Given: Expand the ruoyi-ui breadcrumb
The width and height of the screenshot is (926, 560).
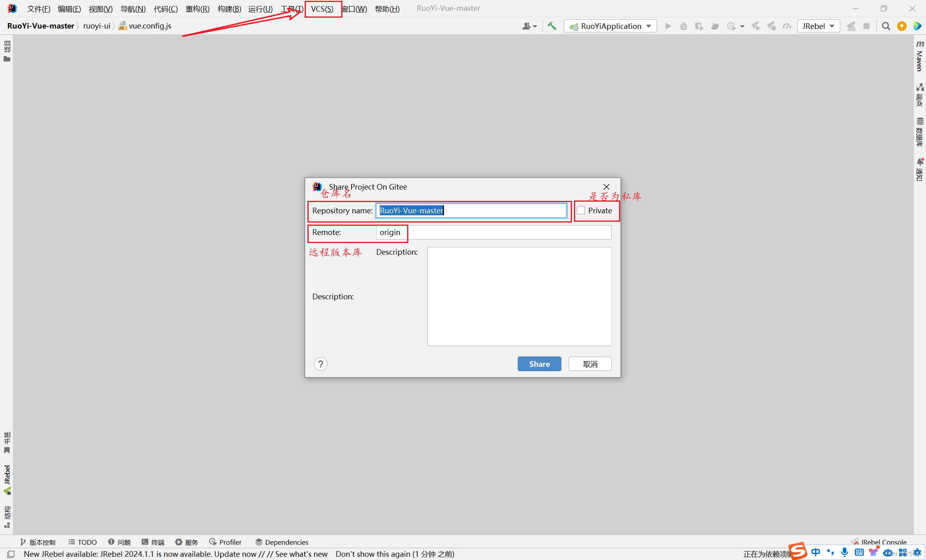Looking at the screenshot, I should pyautogui.click(x=96, y=26).
